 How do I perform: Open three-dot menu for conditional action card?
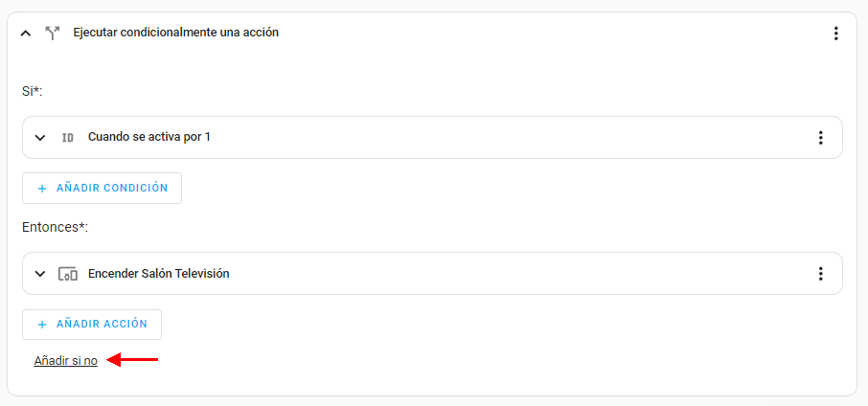click(835, 34)
